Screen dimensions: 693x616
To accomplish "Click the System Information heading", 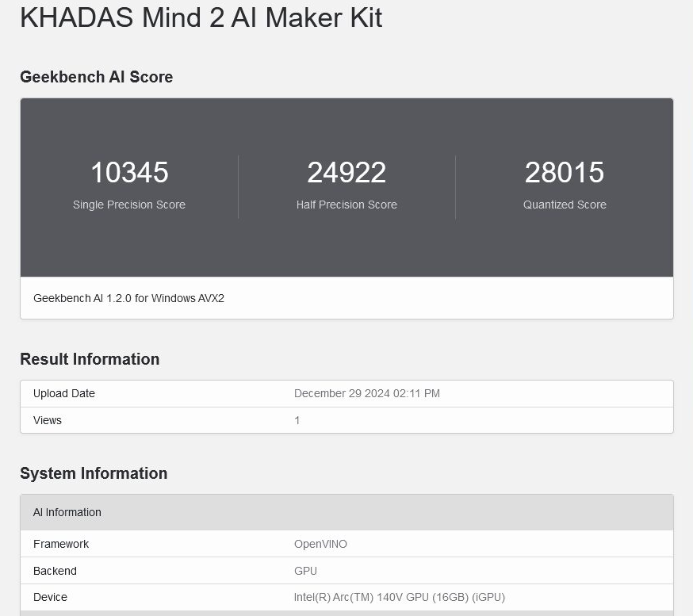I will [94, 473].
